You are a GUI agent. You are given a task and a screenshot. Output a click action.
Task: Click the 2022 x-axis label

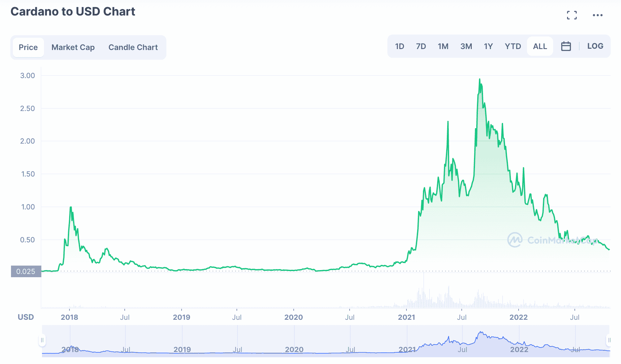tap(519, 317)
